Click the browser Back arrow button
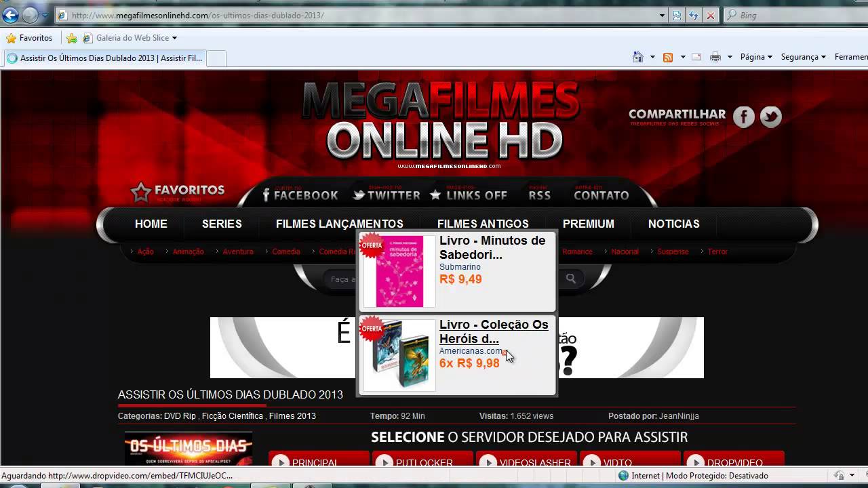The width and height of the screenshot is (868, 488). click(10, 16)
